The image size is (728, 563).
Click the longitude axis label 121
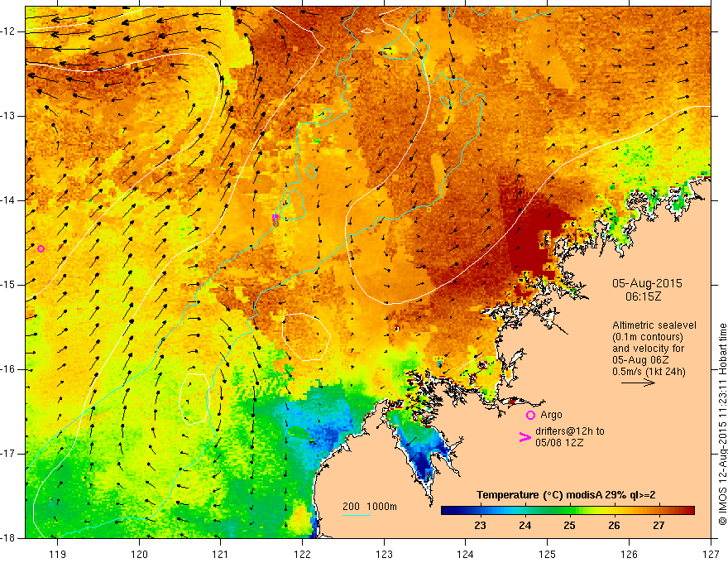coord(221,555)
